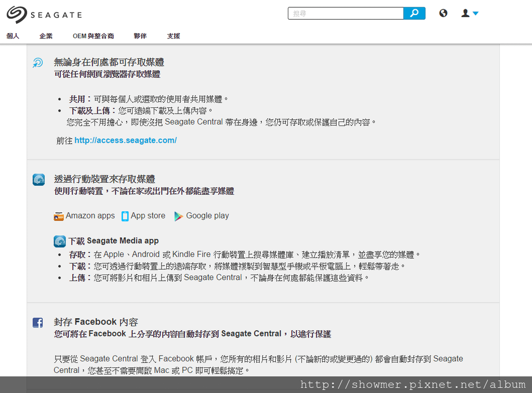This screenshot has height=393, width=532.
Task: Open the OEM 與整合商 menu
Action: pos(94,36)
